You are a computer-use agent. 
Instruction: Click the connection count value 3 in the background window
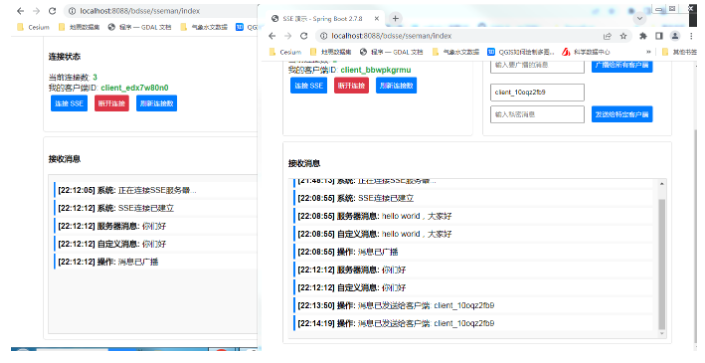95,77
